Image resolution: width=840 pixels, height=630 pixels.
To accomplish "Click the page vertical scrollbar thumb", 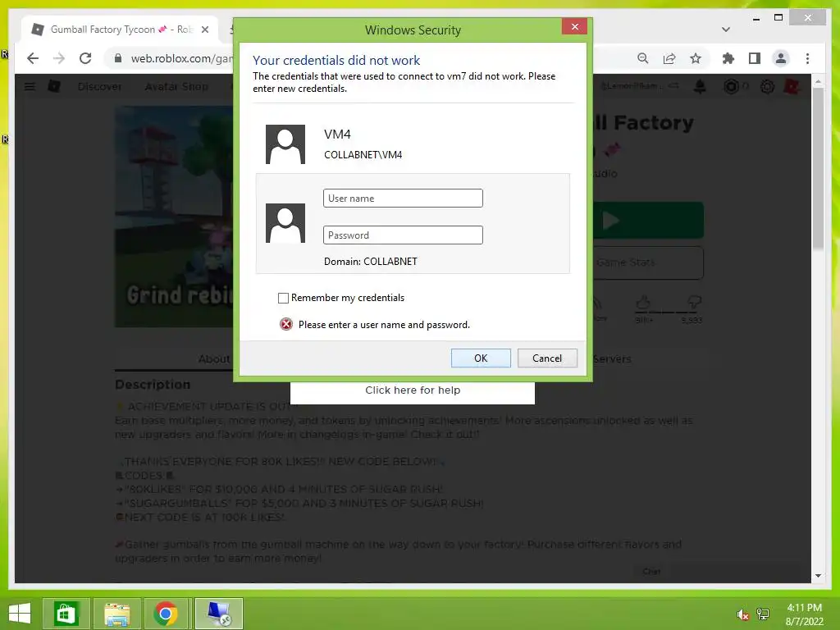I will [818, 168].
